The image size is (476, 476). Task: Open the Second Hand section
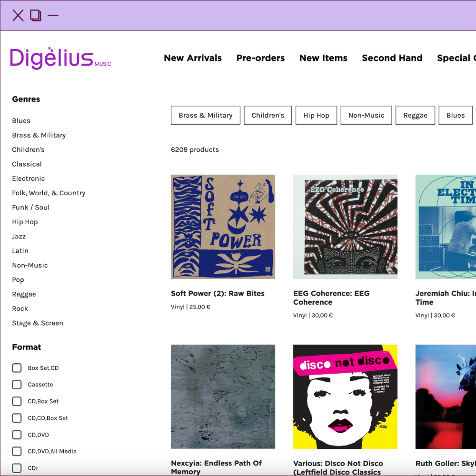pos(392,58)
